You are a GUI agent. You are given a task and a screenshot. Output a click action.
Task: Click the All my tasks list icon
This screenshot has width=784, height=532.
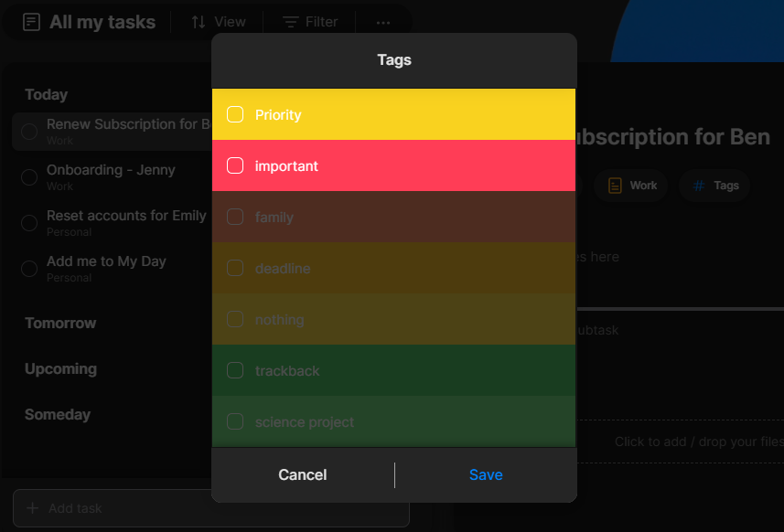click(32, 22)
